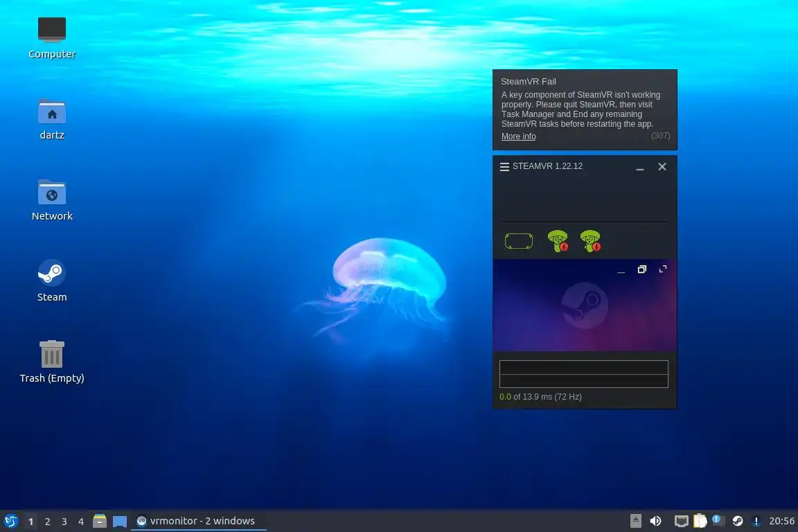The height and width of the screenshot is (532, 798).
Task: Click the Steam logo VR preview
Action: click(584, 305)
